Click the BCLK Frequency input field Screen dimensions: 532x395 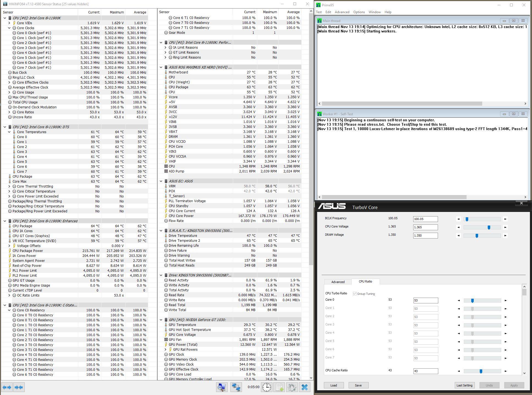point(425,219)
